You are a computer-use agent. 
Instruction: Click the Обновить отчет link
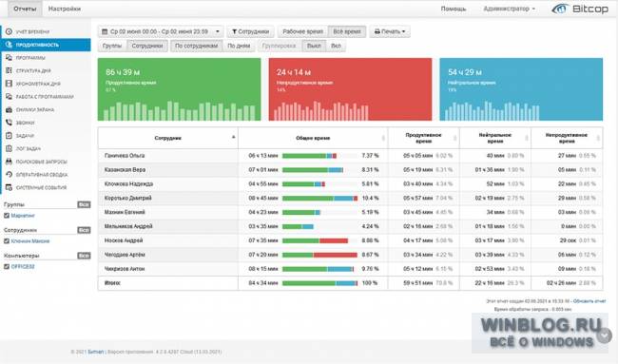point(589,301)
